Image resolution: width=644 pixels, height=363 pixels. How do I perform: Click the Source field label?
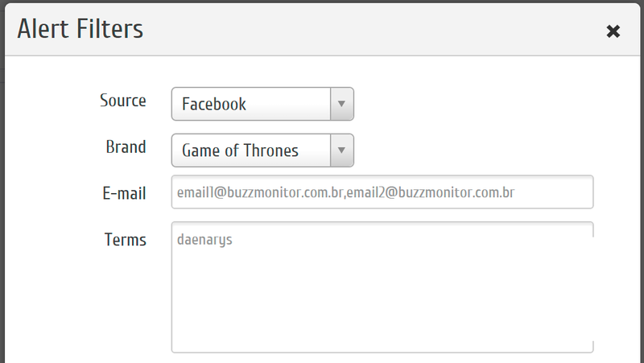(122, 101)
